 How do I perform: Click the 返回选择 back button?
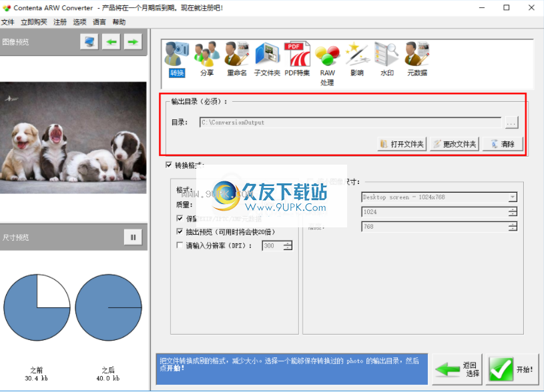457,369
